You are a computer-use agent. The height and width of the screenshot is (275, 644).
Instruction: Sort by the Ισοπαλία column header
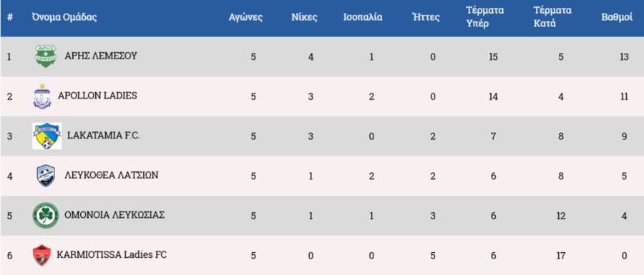pyautogui.click(x=363, y=18)
